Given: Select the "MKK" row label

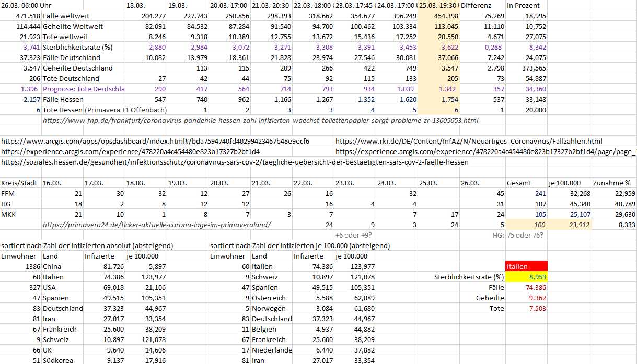Looking at the screenshot, I should [8, 214].
